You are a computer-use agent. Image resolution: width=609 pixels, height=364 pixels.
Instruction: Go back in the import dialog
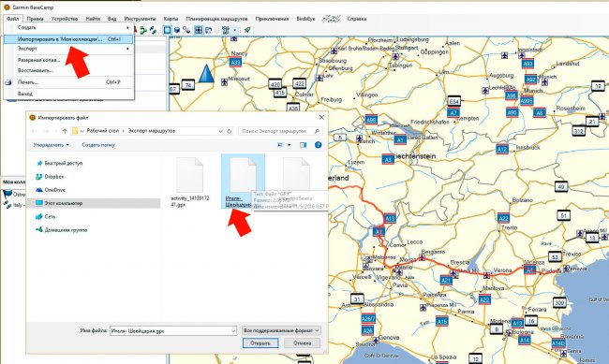pos(34,131)
